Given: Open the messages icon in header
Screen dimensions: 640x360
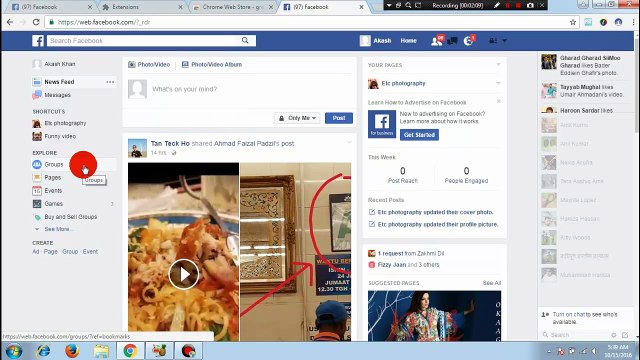Looking at the screenshot, I should pyautogui.click(x=452, y=41).
